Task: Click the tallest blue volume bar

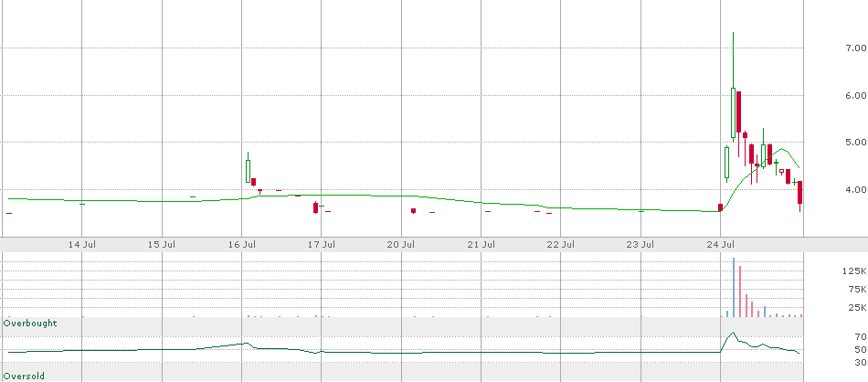Action: (x=733, y=287)
